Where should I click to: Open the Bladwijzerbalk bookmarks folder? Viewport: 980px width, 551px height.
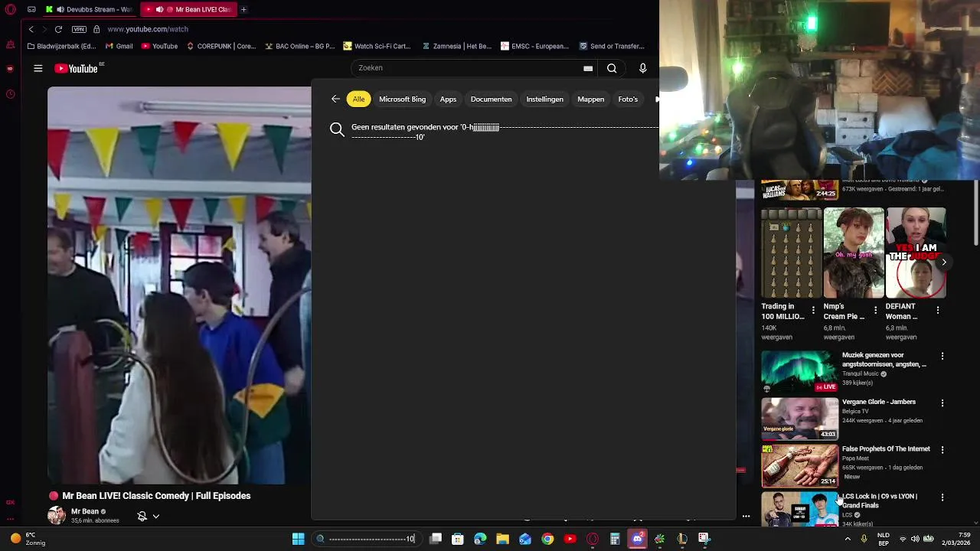click(x=61, y=46)
